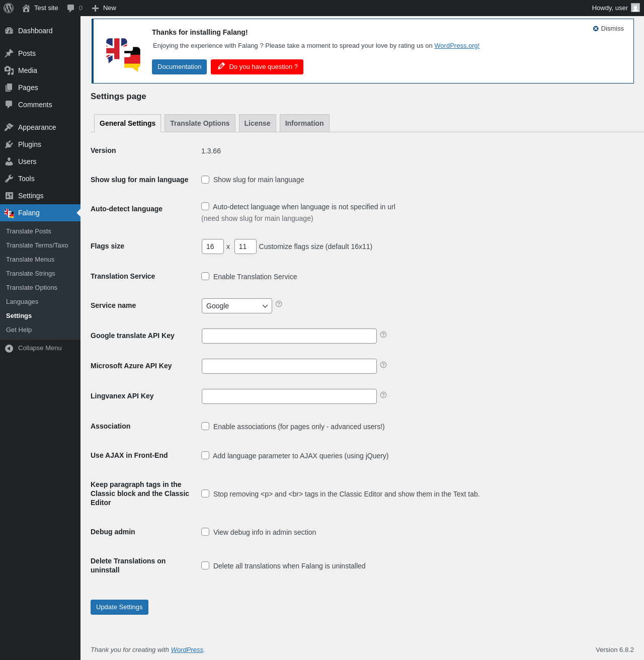Click the Falang flag icon in sidebar
This screenshot has width=644, height=660.
[9, 213]
